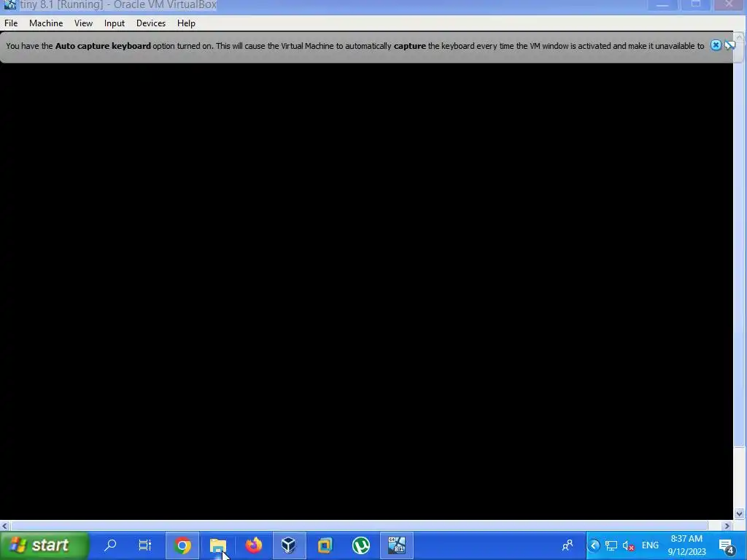747x560 pixels.
Task: Launch Google Chrome from the taskbar
Action: [x=182, y=545]
